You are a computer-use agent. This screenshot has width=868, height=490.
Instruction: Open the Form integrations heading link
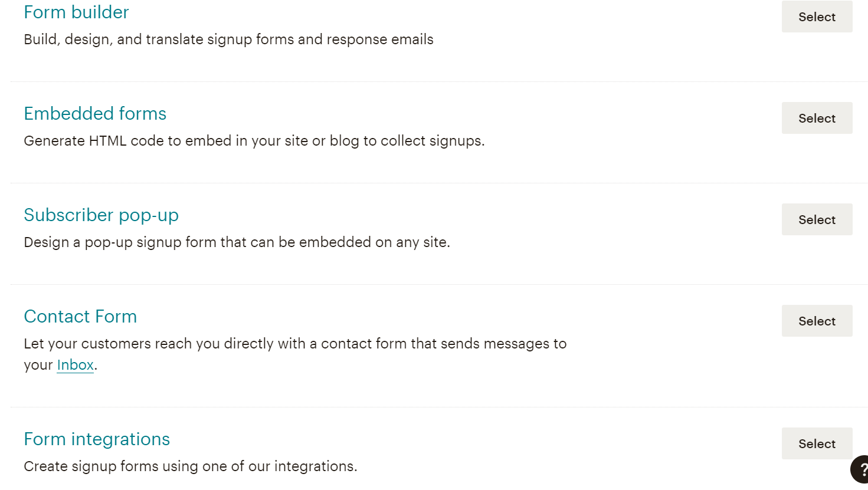(x=97, y=439)
